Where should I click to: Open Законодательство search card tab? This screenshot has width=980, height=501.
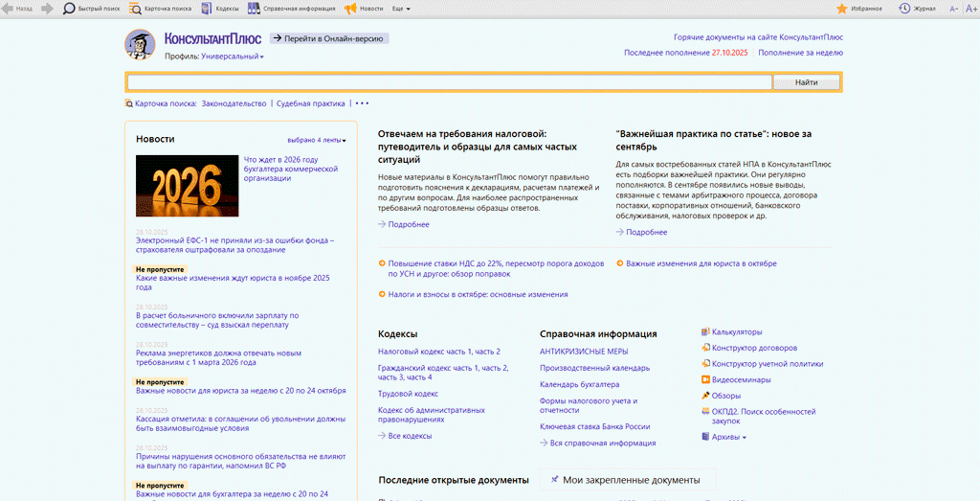[x=234, y=103]
